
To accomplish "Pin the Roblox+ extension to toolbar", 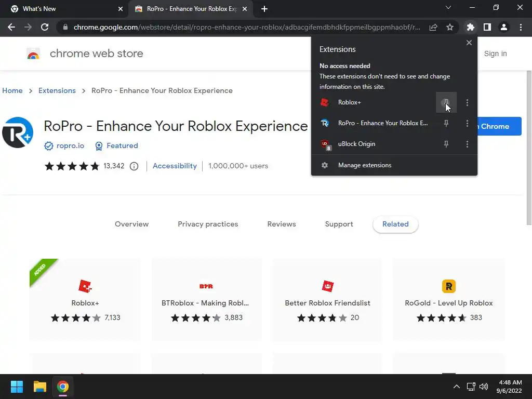I will 446,102.
